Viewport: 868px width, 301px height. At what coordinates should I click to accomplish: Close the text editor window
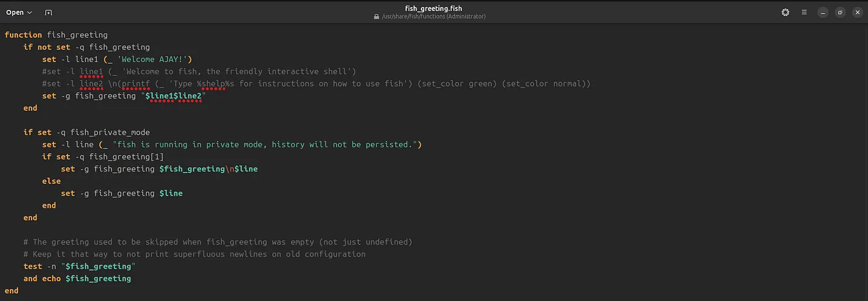pos(857,12)
